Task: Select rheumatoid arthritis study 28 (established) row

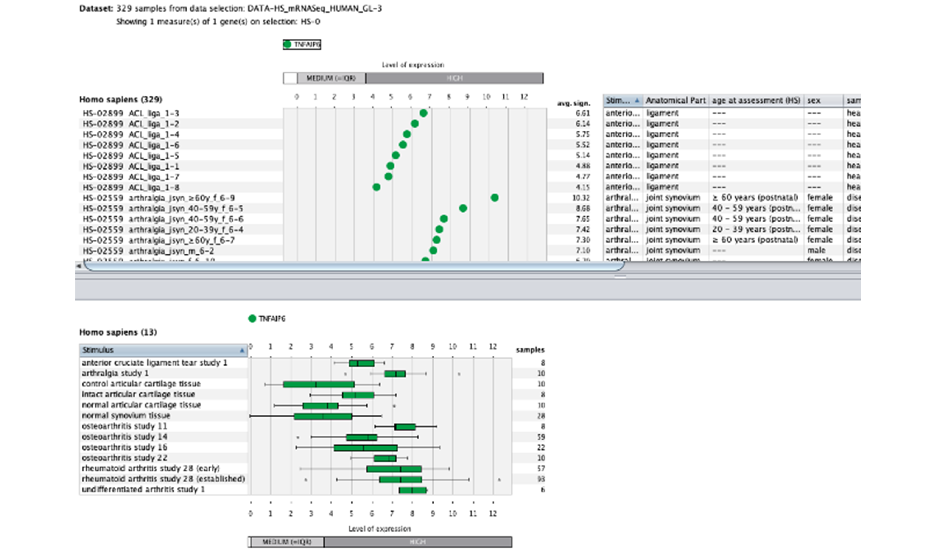Action: point(163,479)
